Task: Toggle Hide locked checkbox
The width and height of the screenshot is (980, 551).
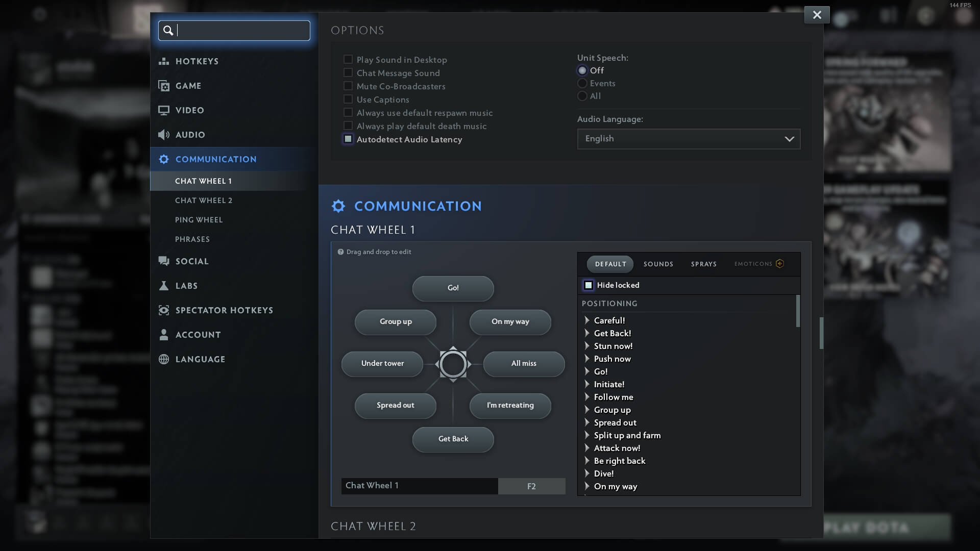Action: 589,285
